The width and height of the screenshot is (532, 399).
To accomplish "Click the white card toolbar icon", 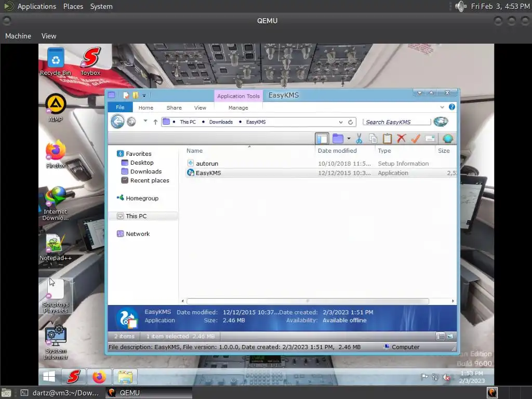I will [x=430, y=138].
